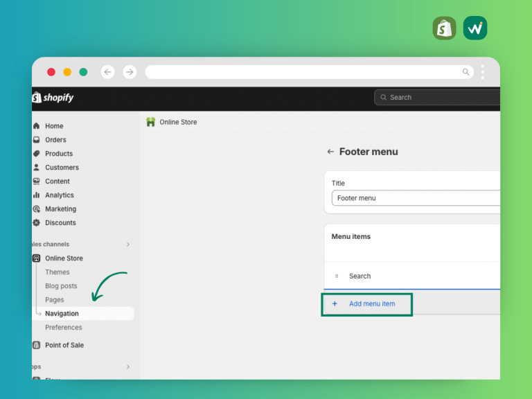This screenshot has height=399, width=532.
Task: Click the green maximize window dot
Action: click(83, 72)
